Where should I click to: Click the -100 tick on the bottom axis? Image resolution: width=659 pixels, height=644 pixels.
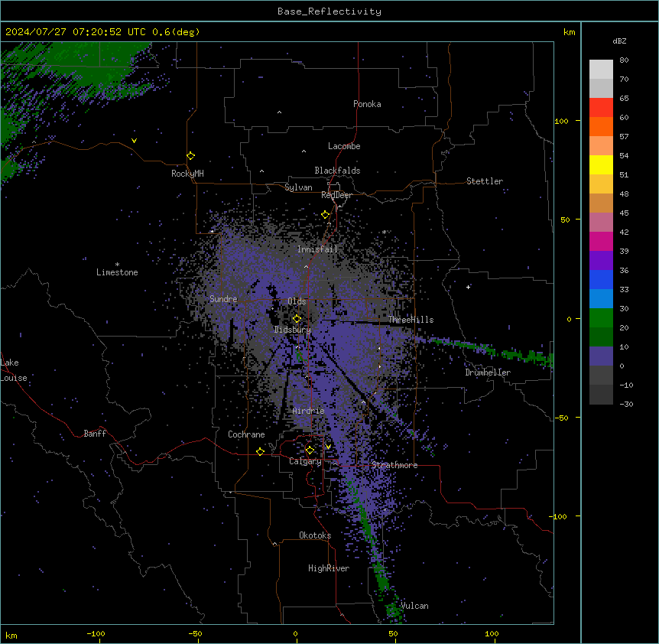[96, 633]
